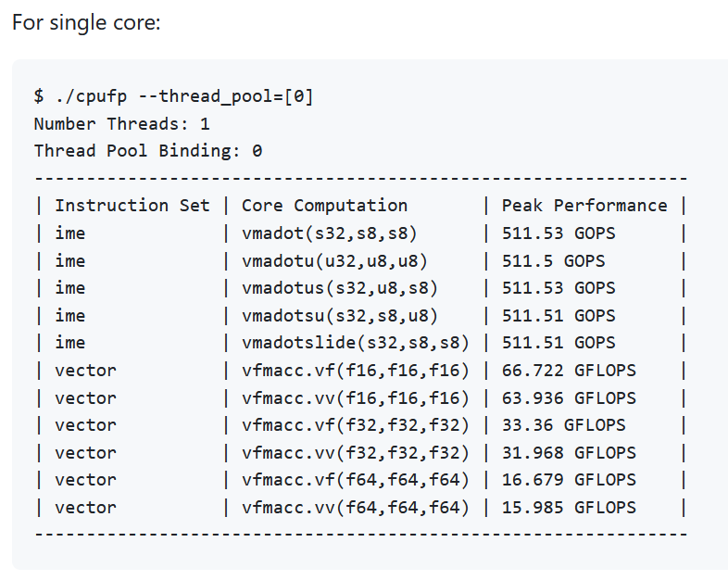The width and height of the screenshot is (728, 580).
Task: Click the "Thread Pool Binding: 0" line
Action: pos(148,150)
